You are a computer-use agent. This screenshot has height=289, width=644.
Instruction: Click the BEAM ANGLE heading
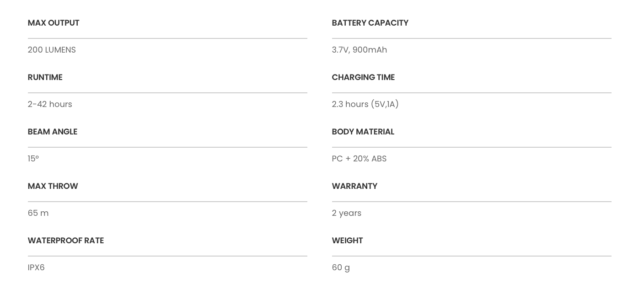click(53, 132)
